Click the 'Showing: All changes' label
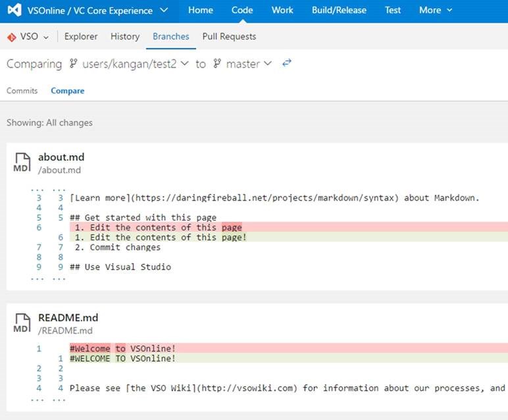The width and height of the screenshot is (508, 420). pyautogui.click(x=49, y=122)
